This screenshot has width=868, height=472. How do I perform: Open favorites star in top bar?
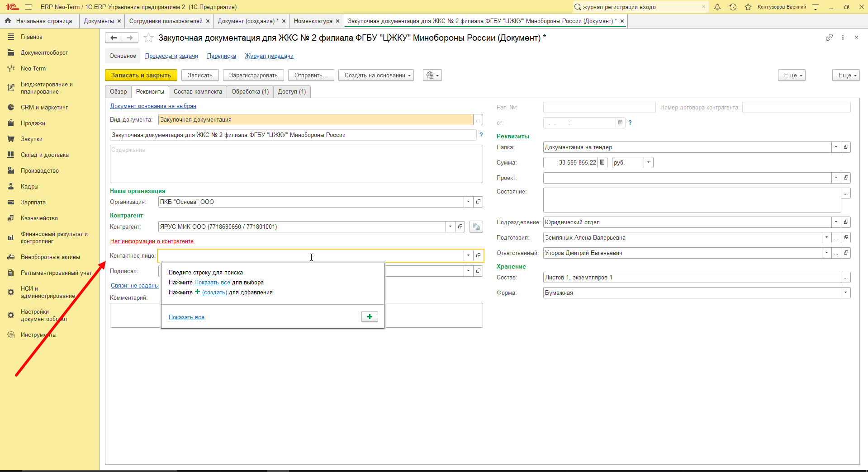tap(748, 7)
